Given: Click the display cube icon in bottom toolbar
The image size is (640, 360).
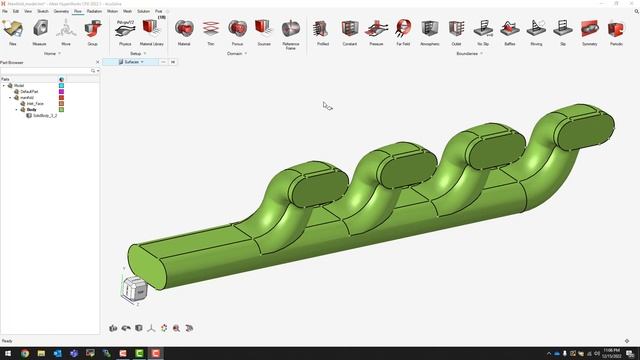Looking at the screenshot, I should coord(139,328).
